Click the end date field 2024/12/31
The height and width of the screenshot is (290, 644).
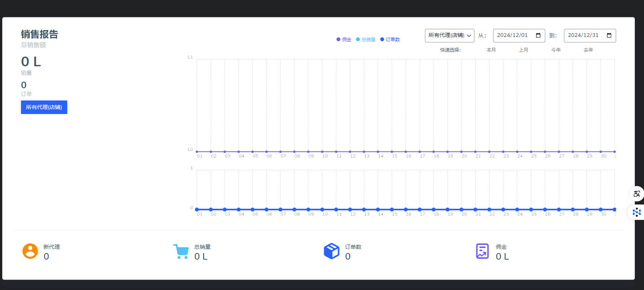click(590, 35)
